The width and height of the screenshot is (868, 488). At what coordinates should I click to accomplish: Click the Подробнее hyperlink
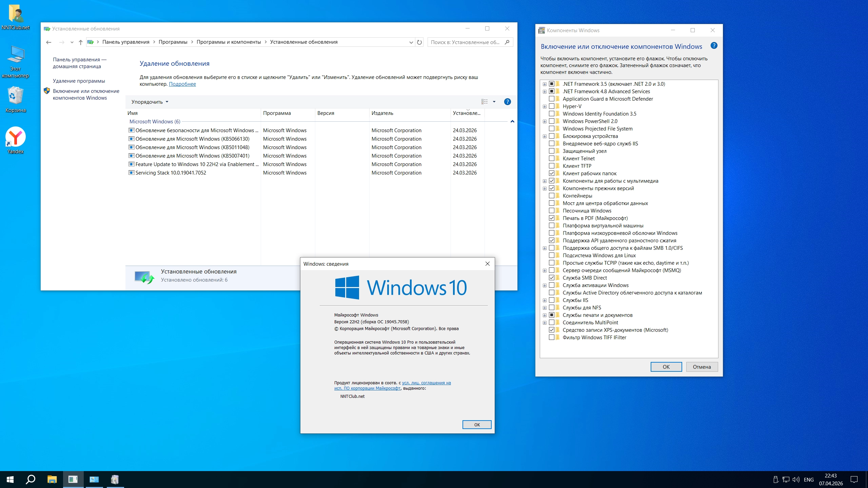[x=182, y=84]
